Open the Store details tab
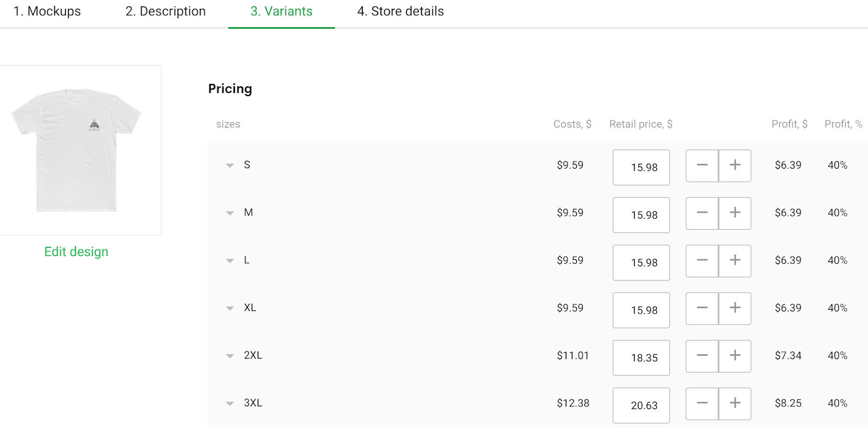This screenshot has width=868, height=440. (x=400, y=11)
